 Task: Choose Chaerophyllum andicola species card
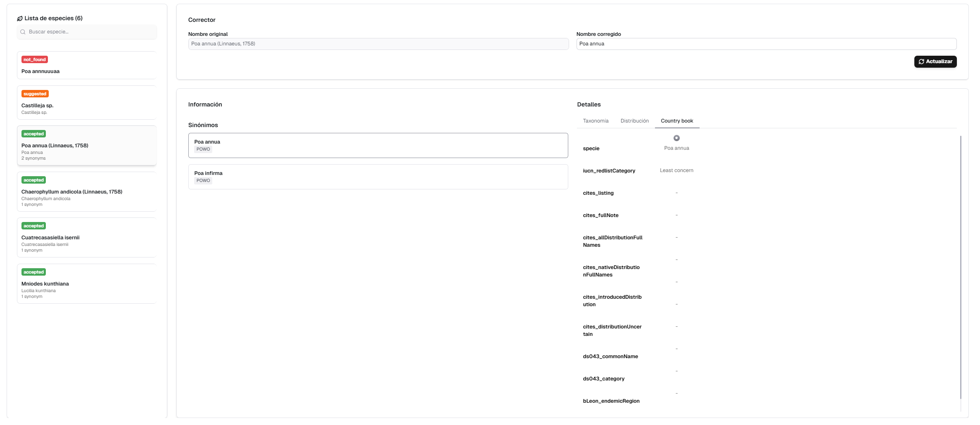(x=87, y=192)
